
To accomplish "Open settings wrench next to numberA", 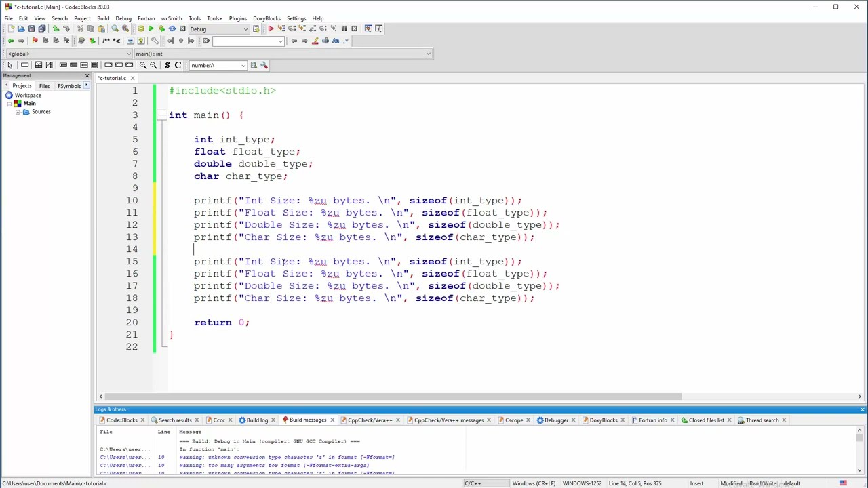I will coord(264,65).
